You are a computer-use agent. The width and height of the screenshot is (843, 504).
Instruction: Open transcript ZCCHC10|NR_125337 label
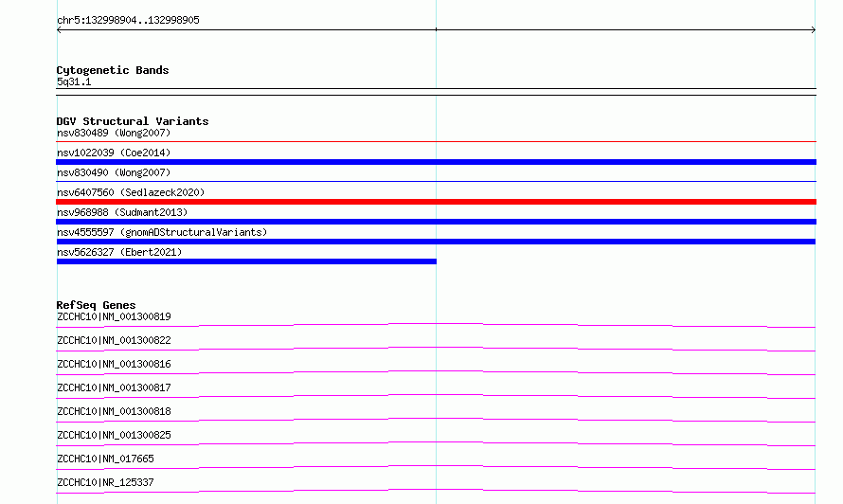click(105, 482)
